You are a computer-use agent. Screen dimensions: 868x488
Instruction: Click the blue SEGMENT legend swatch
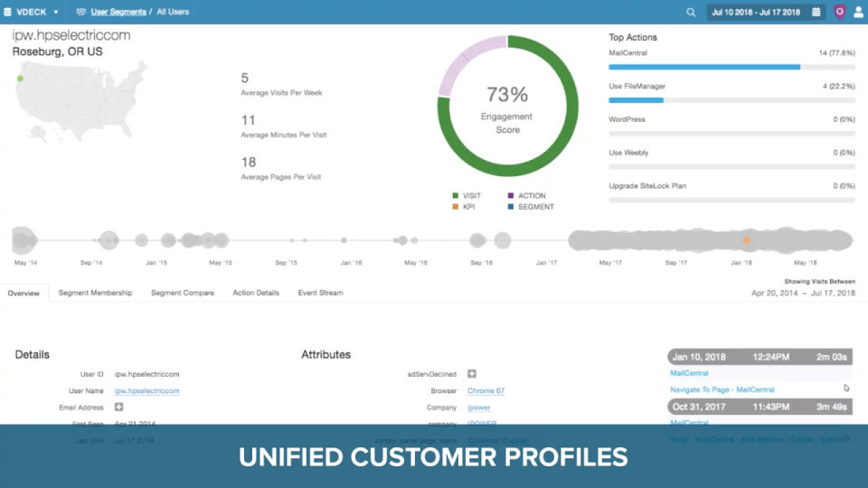click(511, 206)
